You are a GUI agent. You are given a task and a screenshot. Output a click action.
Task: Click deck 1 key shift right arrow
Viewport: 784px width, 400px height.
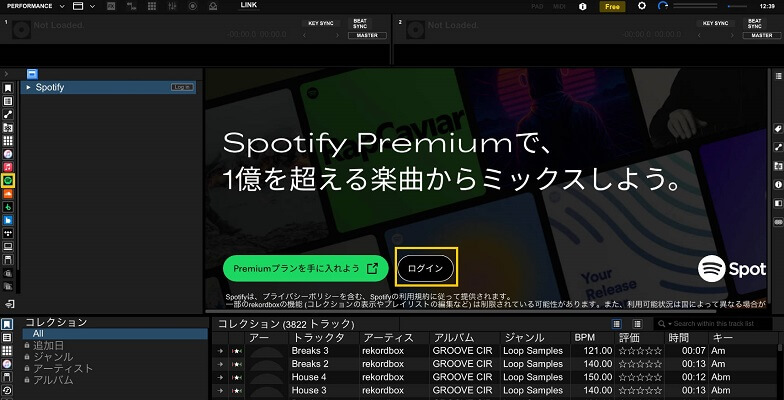point(338,36)
